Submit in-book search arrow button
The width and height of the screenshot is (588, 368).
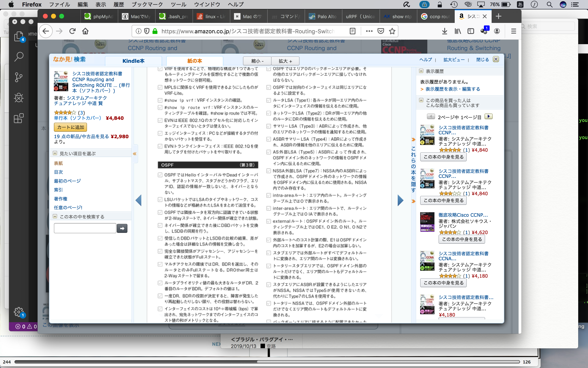[x=122, y=228]
